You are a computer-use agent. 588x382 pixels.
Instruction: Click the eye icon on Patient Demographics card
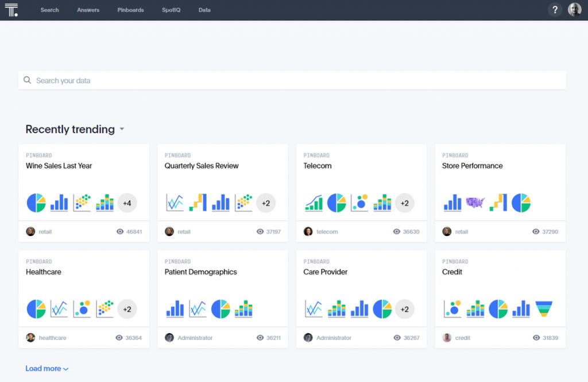(x=260, y=338)
